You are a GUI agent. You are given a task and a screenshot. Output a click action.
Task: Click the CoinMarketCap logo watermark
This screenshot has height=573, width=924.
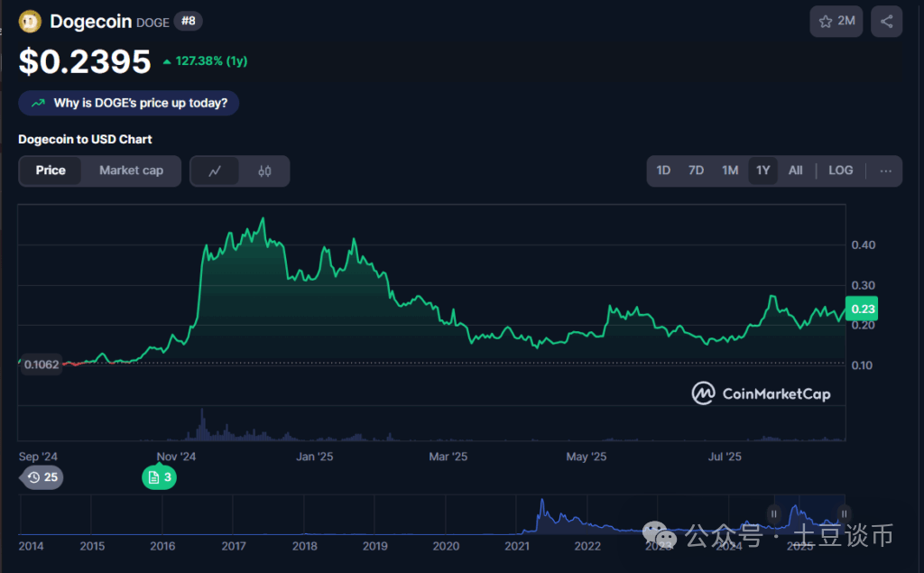pos(761,393)
